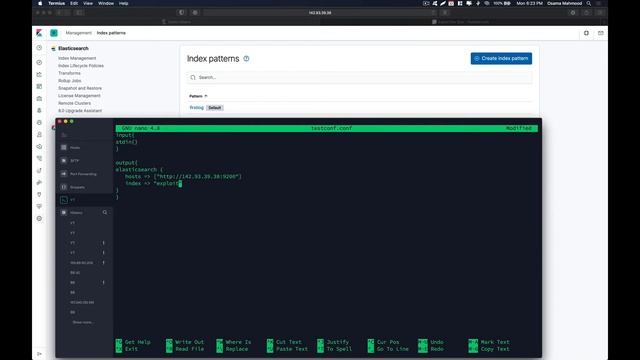Click the search icon next to History in Termius

point(105,212)
